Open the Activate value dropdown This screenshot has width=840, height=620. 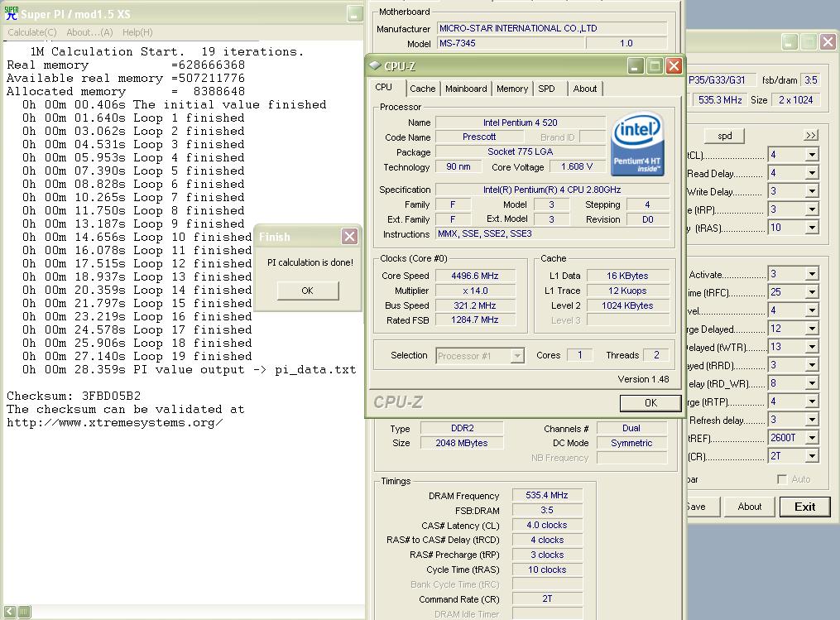click(x=812, y=274)
